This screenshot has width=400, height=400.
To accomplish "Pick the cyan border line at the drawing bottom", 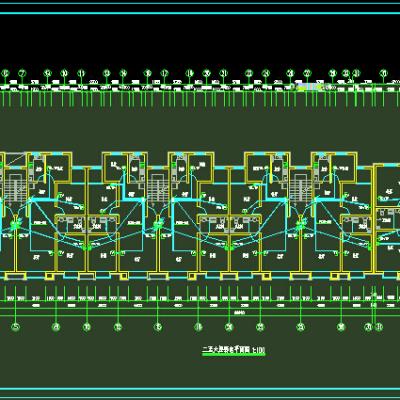I will (200, 389).
